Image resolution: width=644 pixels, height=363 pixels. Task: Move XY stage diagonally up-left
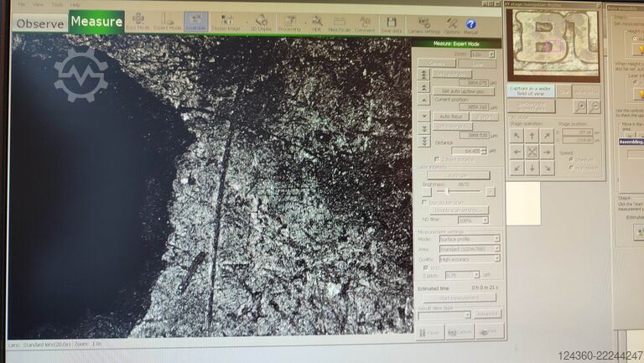point(517,136)
